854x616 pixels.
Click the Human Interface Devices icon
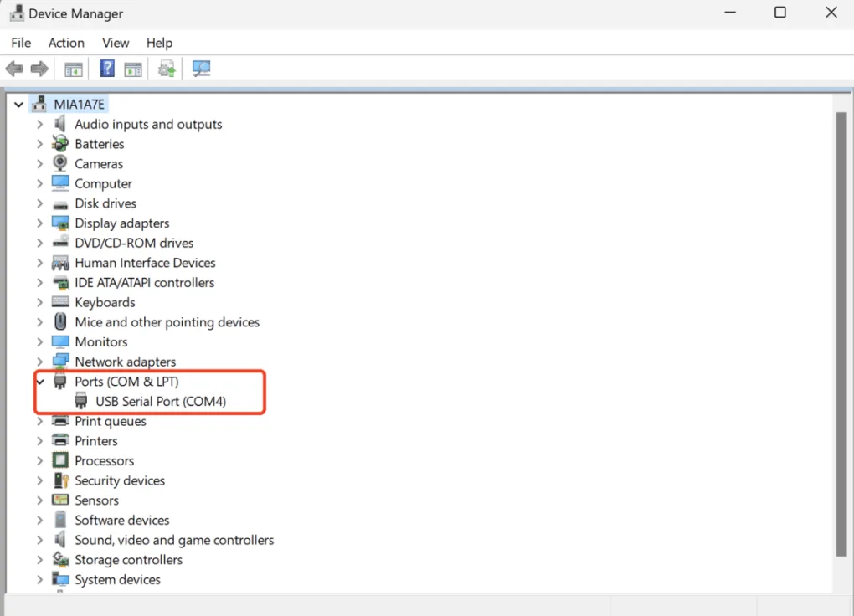click(60, 263)
